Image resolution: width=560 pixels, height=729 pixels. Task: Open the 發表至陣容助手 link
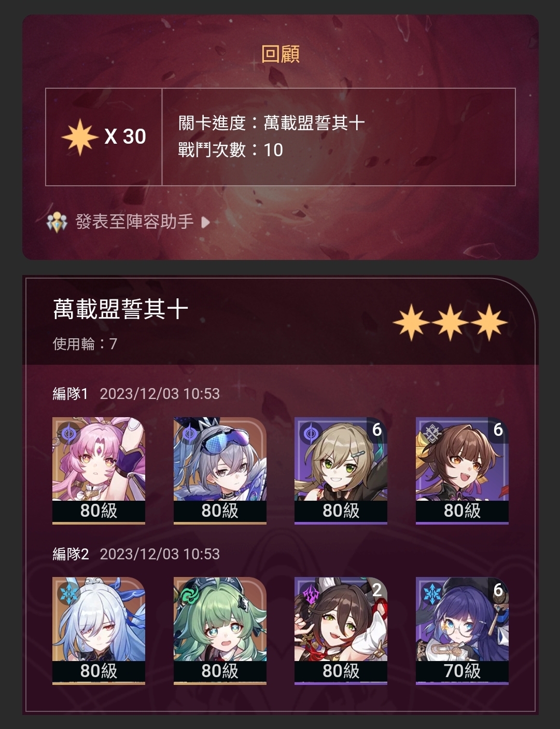tap(135, 222)
